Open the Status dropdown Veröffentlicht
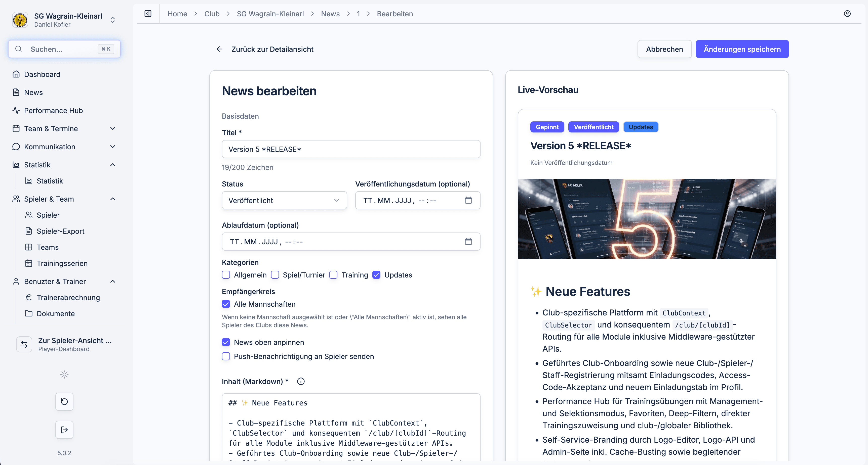The height and width of the screenshot is (465, 868). tap(284, 200)
